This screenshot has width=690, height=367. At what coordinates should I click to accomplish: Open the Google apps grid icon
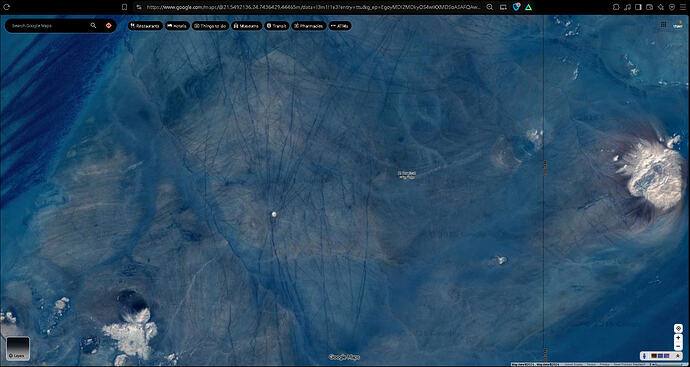663,25
